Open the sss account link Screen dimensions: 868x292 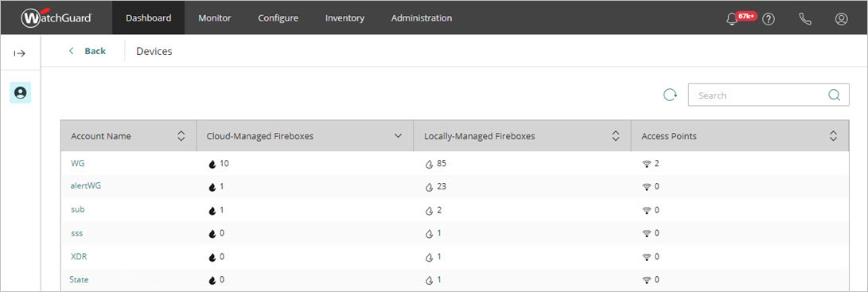pos(77,233)
